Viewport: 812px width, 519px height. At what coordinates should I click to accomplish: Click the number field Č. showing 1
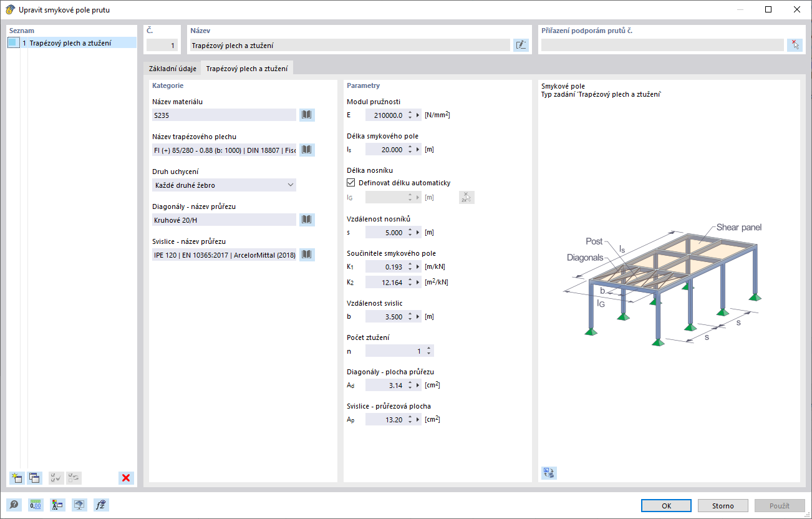click(162, 45)
